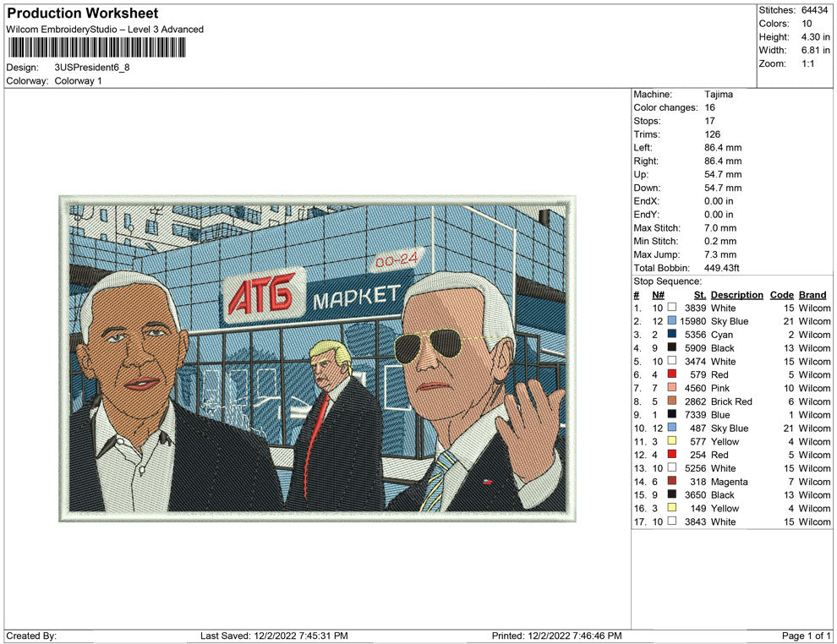
Task: Click the Sky Blue swatch in stop row 2
Action: click(672, 320)
